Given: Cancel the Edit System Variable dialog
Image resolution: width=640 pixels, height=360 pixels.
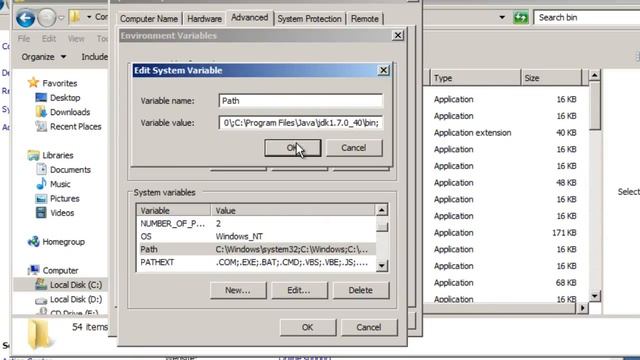Looking at the screenshot, I should point(354,148).
